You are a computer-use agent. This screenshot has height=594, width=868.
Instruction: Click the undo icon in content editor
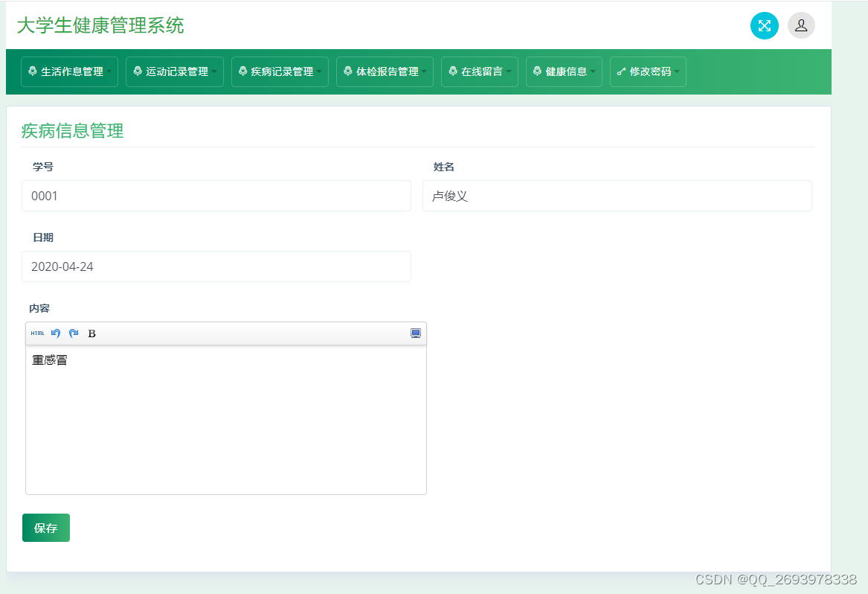click(x=56, y=333)
